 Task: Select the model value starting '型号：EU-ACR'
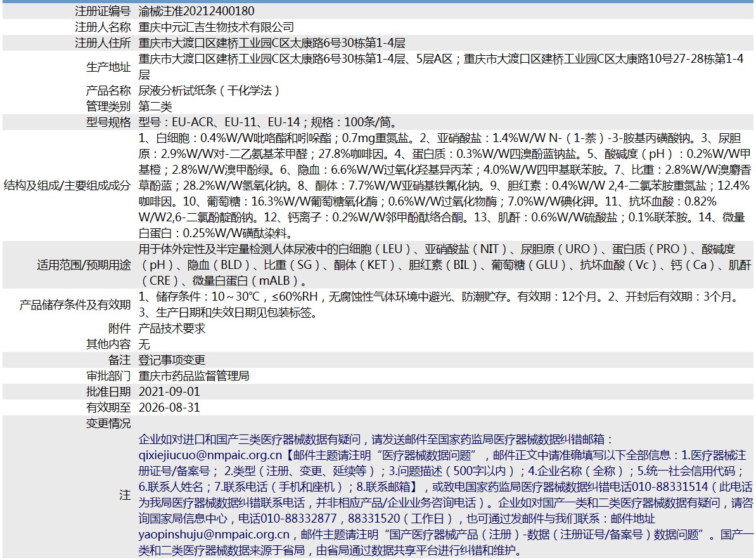coord(268,122)
